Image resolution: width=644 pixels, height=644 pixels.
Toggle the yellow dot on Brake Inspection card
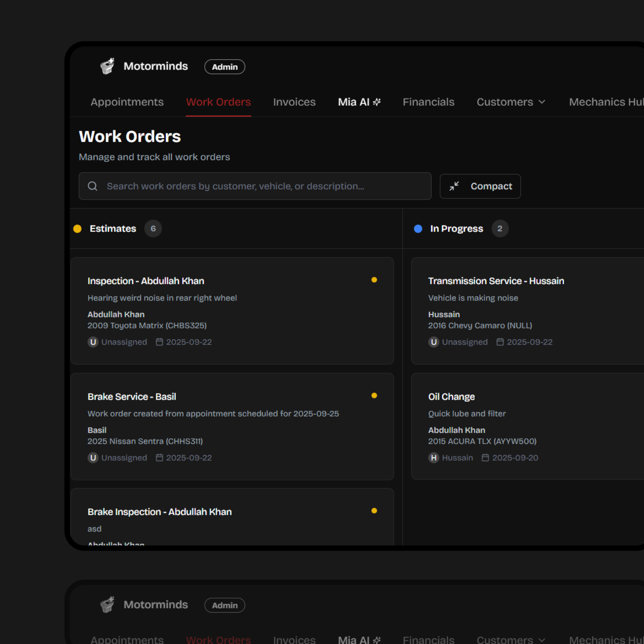coord(374,510)
